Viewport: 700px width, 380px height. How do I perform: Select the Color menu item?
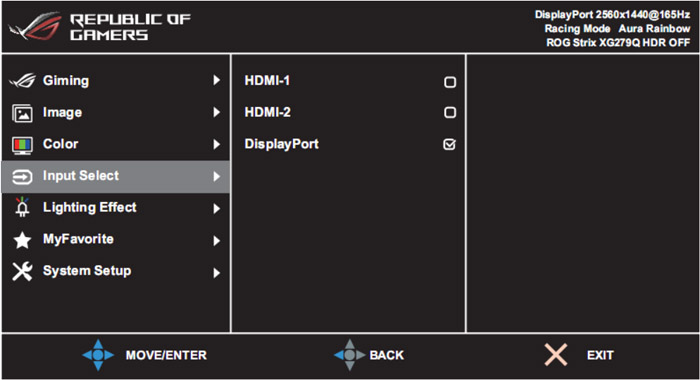[116, 144]
